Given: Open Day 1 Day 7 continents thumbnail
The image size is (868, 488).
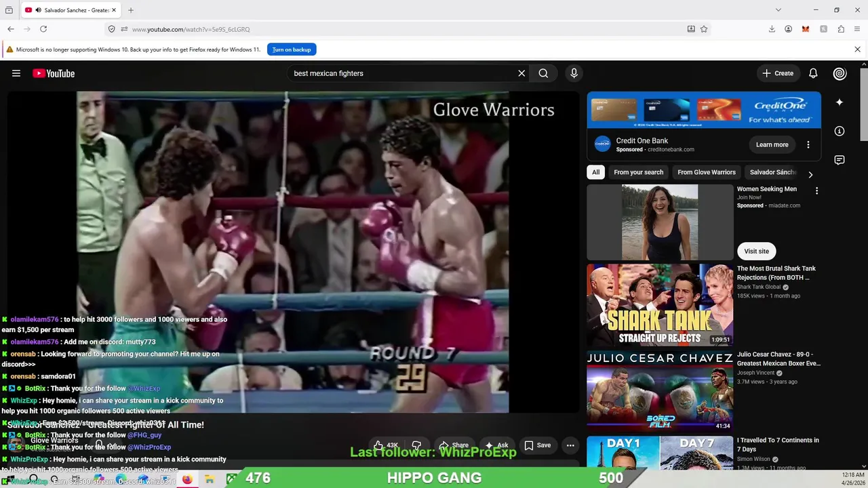Looking at the screenshot, I should tap(660, 453).
